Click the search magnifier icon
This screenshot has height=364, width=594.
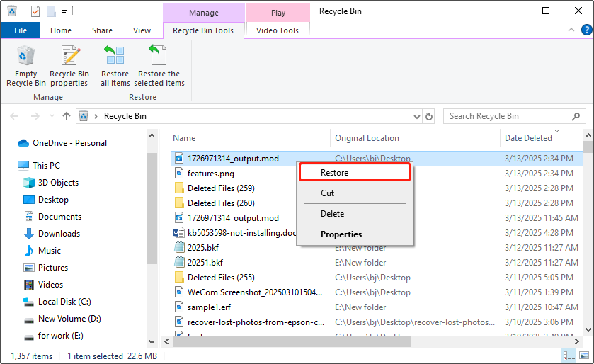coord(576,116)
